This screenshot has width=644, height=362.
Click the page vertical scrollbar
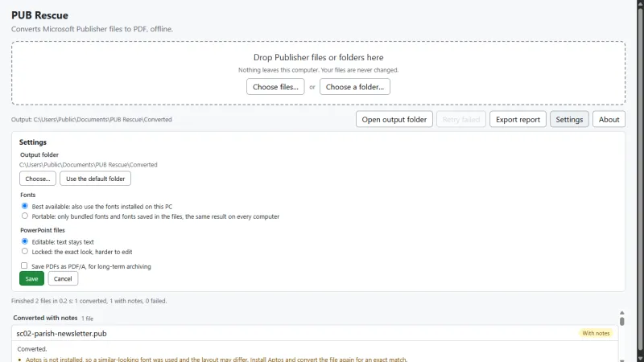coord(640,180)
